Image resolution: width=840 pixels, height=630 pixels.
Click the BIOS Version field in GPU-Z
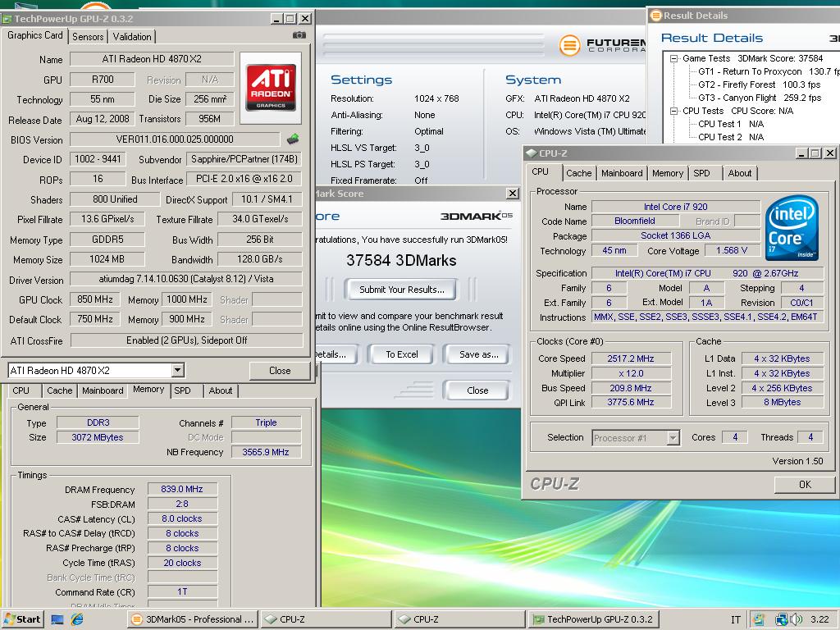point(175,139)
